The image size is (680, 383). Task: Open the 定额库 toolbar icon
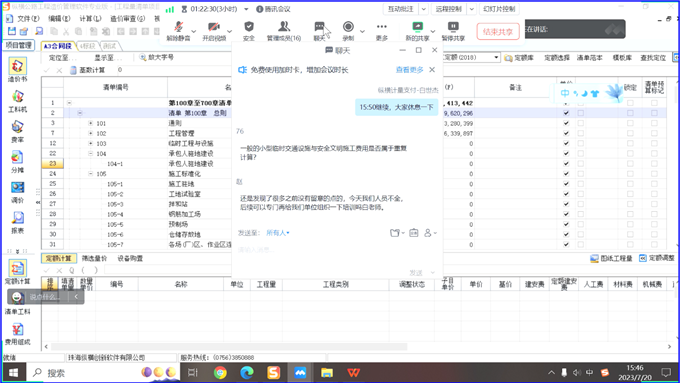click(519, 58)
